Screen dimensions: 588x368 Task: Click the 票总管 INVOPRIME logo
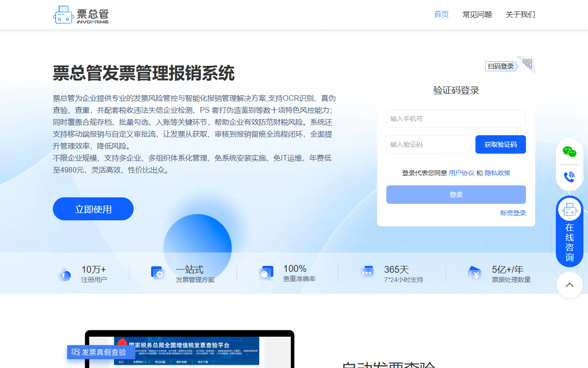(x=81, y=15)
